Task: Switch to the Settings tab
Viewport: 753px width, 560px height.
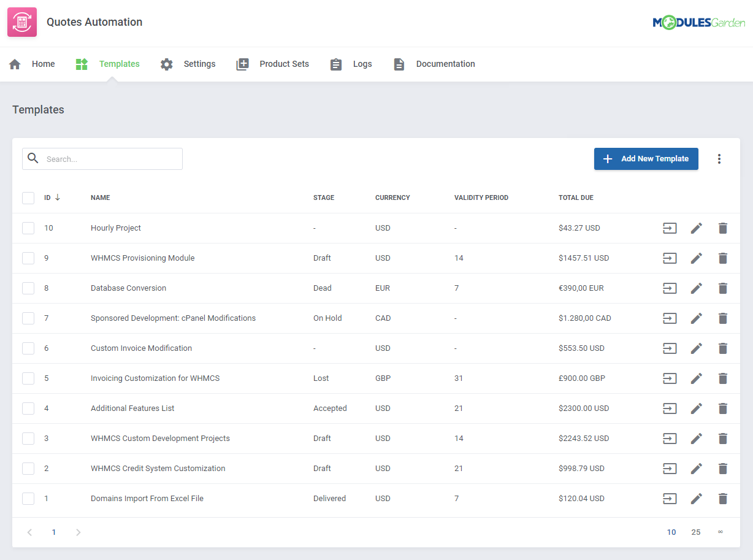Action: [x=199, y=64]
